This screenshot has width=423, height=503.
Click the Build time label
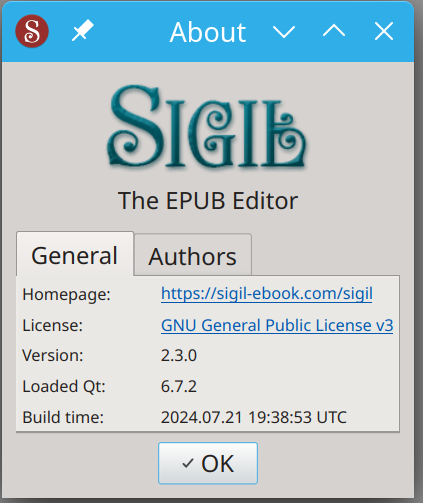pos(63,417)
